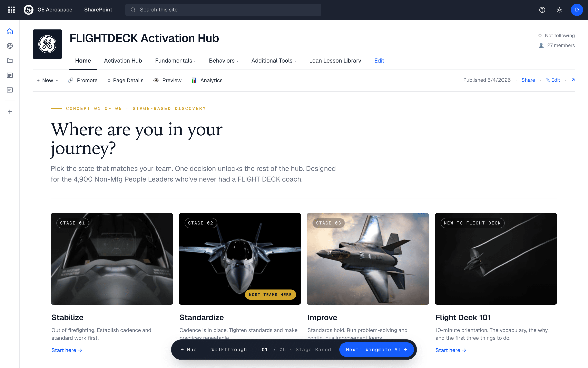Click Analytics in toolbar
The image size is (588, 368).
207,80
